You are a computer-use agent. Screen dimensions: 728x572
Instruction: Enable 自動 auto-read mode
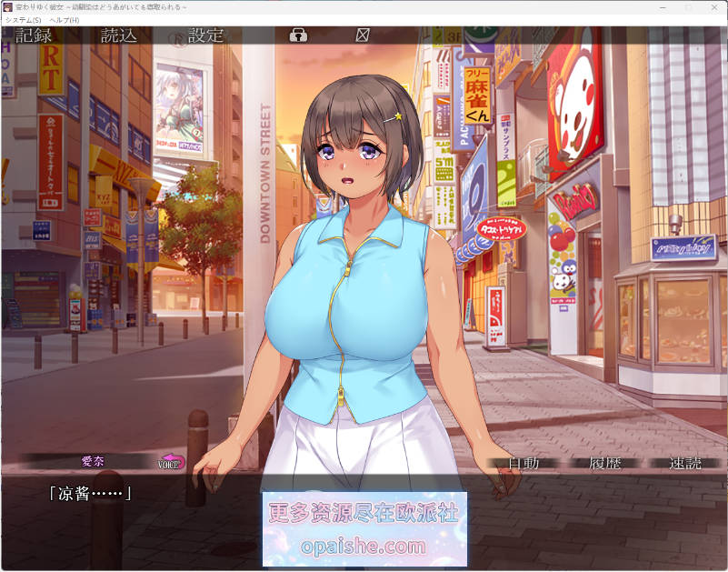pyautogui.click(x=524, y=463)
